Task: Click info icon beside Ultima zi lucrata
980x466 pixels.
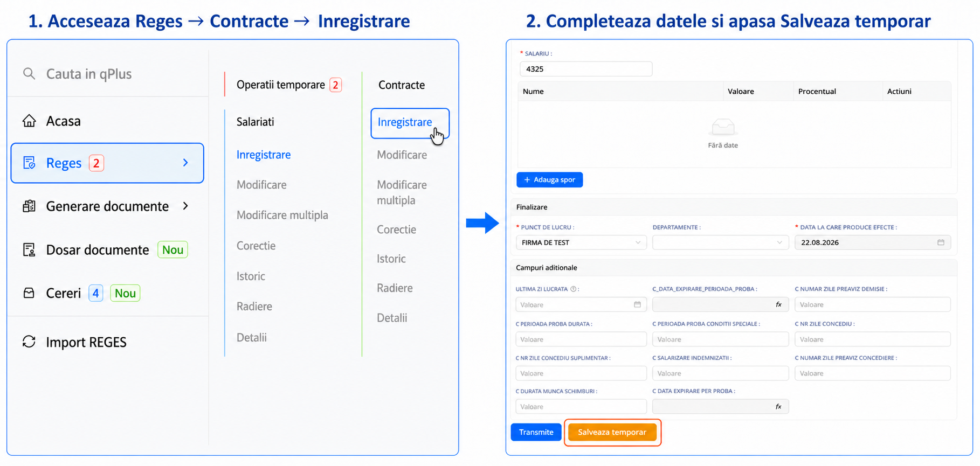Action: 574,289
